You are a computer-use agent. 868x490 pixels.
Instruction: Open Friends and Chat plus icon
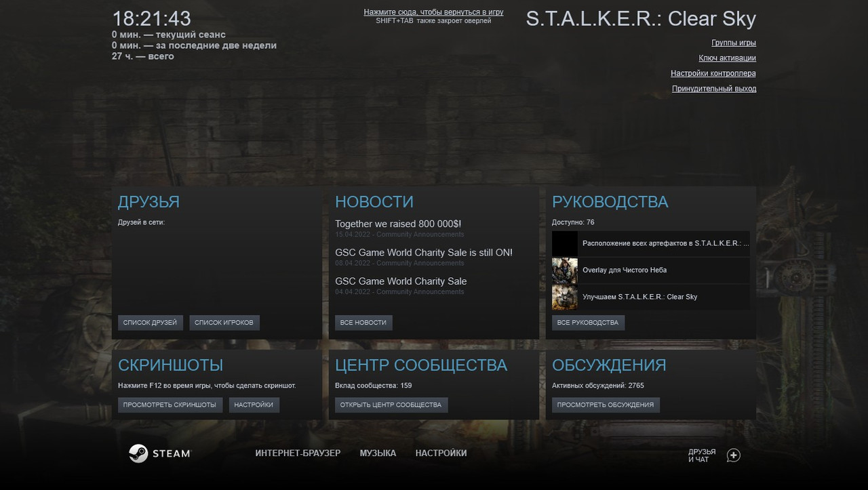pyautogui.click(x=733, y=455)
